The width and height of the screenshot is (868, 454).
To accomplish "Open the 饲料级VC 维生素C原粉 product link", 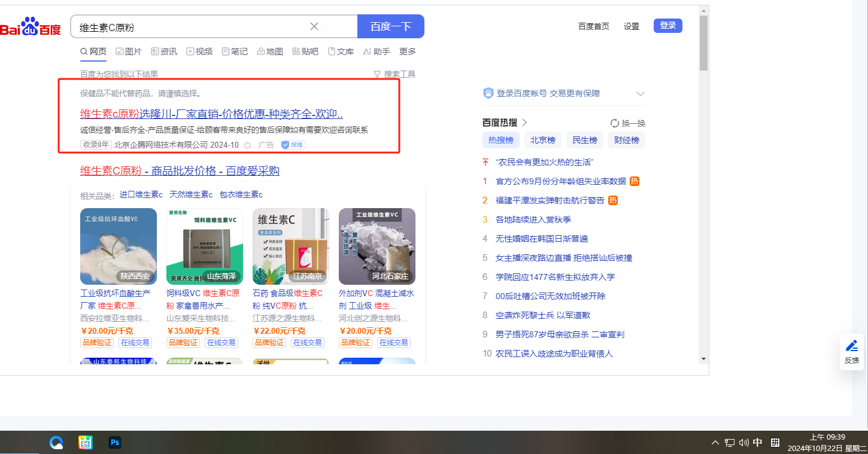I will point(203,300).
